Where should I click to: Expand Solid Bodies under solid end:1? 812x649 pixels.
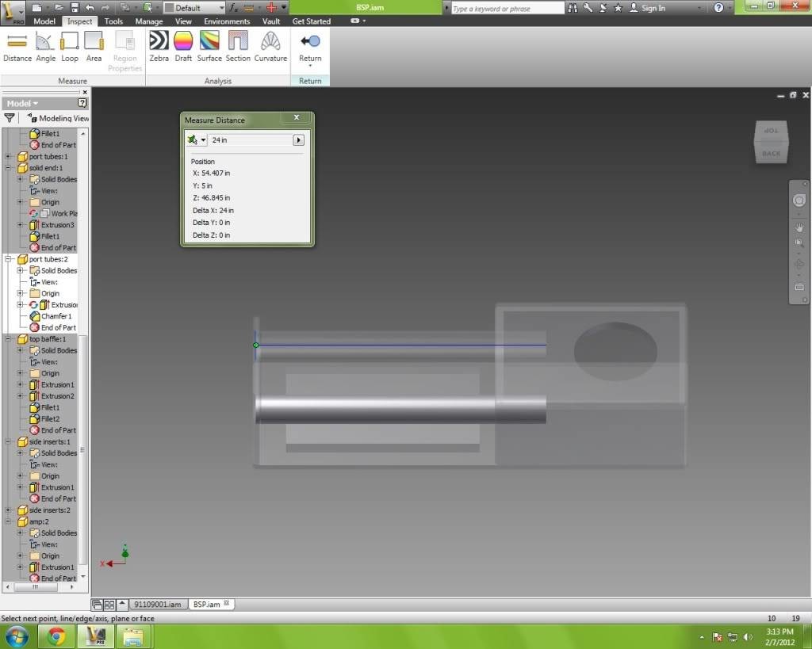click(x=20, y=179)
